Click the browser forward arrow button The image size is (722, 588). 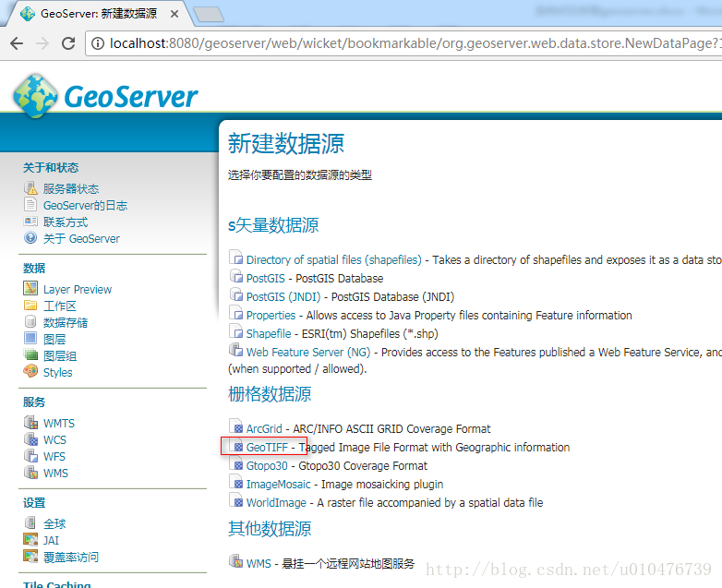coord(42,43)
